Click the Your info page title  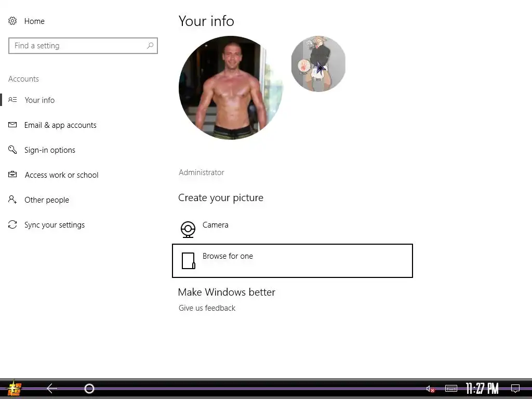click(x=206, y=21)
